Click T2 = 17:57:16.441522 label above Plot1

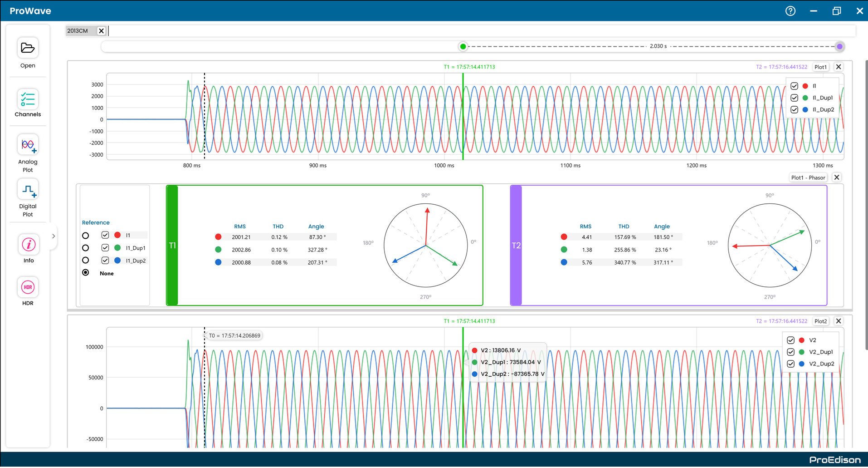(781, 67)
